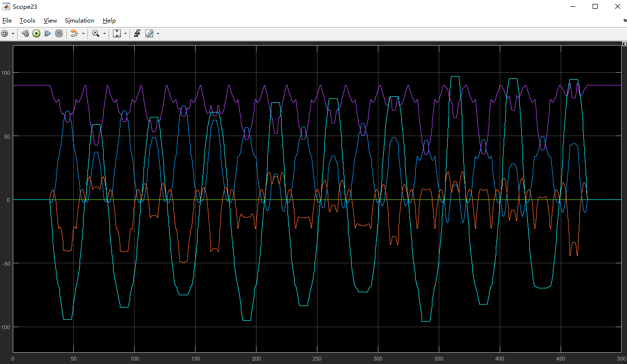Expand the Measurements dropdown arrow
Screen dimensions: 627x364
(x=158, y=33)
